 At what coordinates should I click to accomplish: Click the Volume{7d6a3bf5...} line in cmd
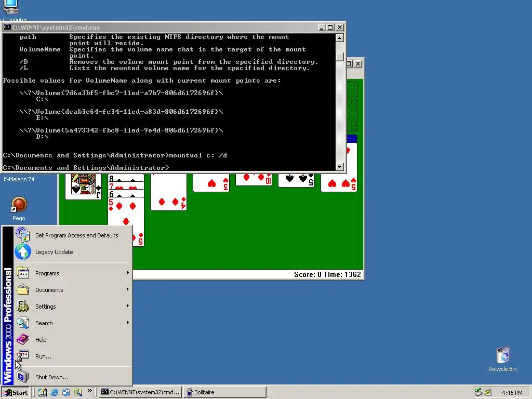point(121,92)
